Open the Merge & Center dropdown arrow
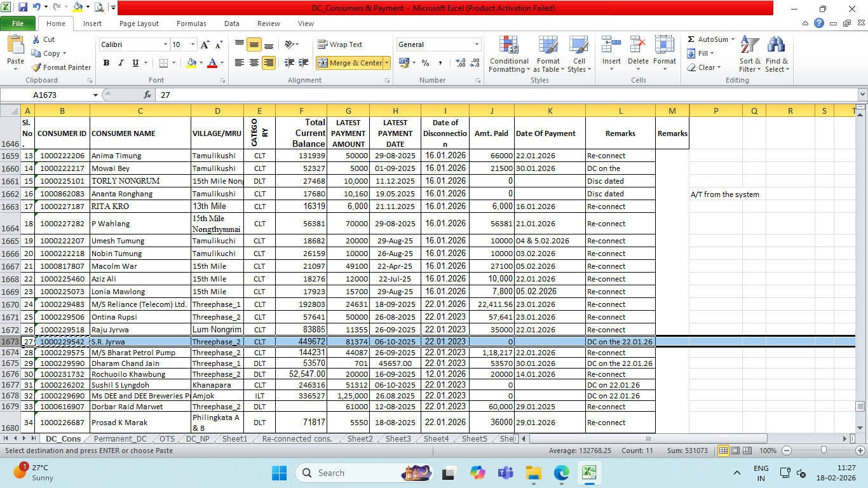 click(x=386, y=63)
